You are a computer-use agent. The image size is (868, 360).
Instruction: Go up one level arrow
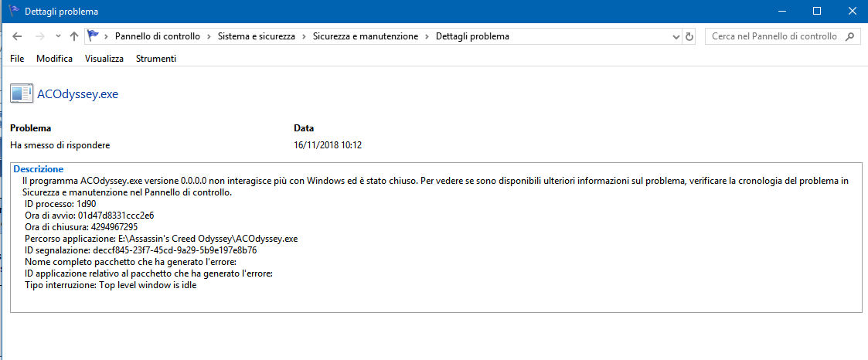coord(74,36)
